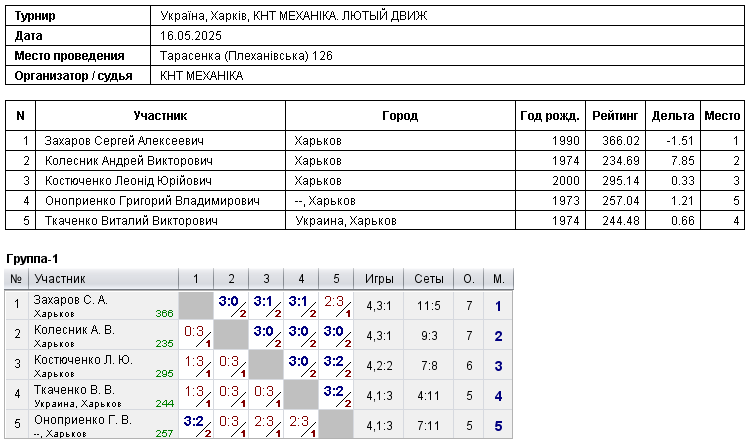Click the 'М.' place header
Viewport: 750px width, 444px height.
(x=498, y=279)
